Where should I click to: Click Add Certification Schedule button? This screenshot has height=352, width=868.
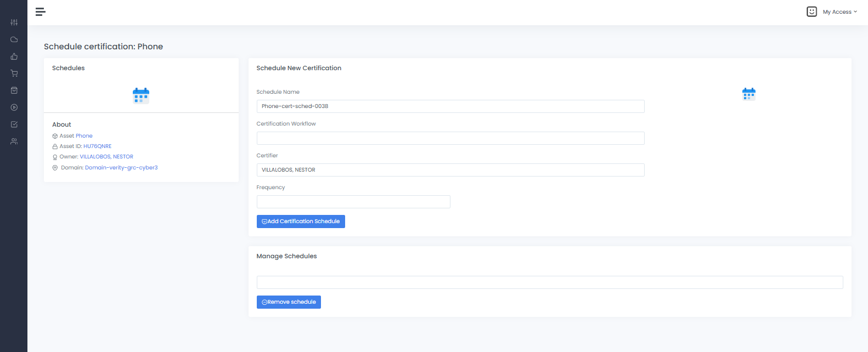click(301, 222)
